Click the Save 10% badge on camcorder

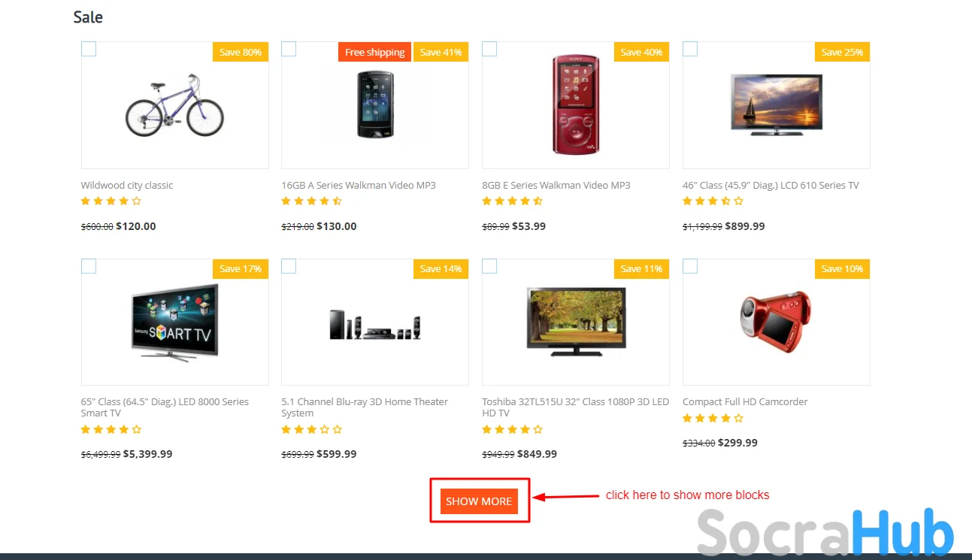(842, 269)
